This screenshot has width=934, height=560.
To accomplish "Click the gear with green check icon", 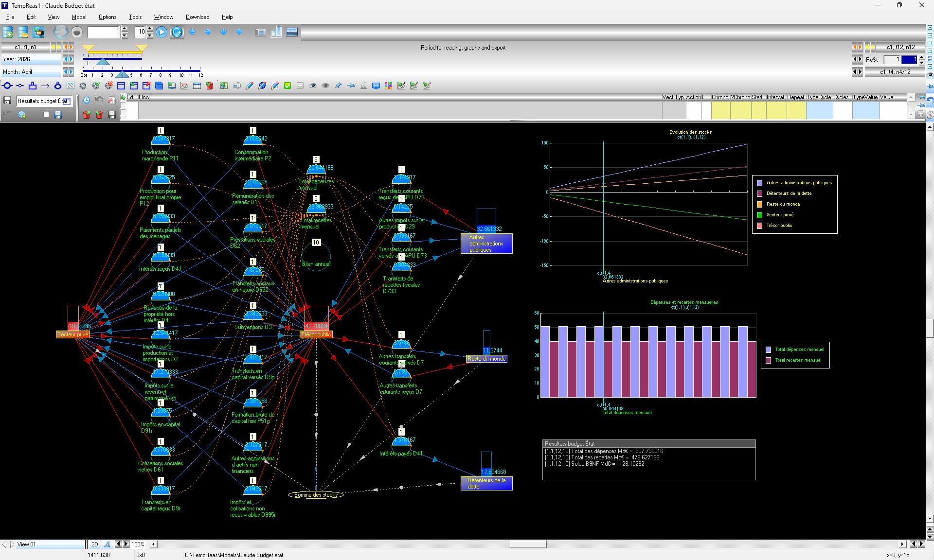I will [96, 86].
